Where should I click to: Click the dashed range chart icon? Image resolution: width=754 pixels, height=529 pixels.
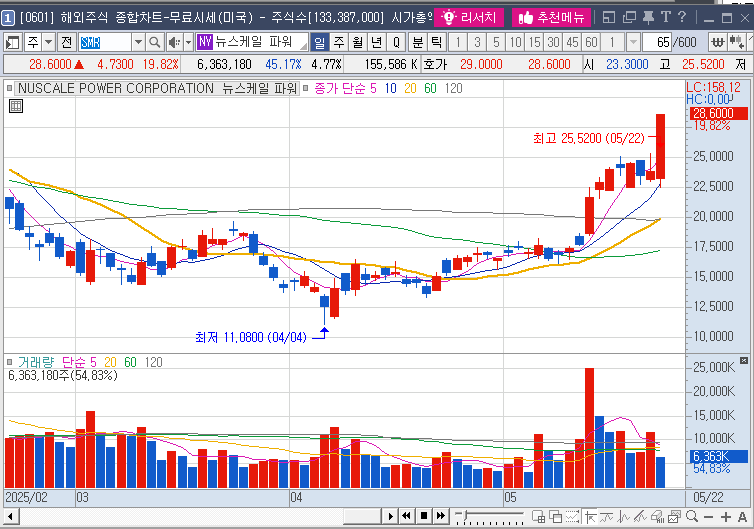tap(572, 517)
